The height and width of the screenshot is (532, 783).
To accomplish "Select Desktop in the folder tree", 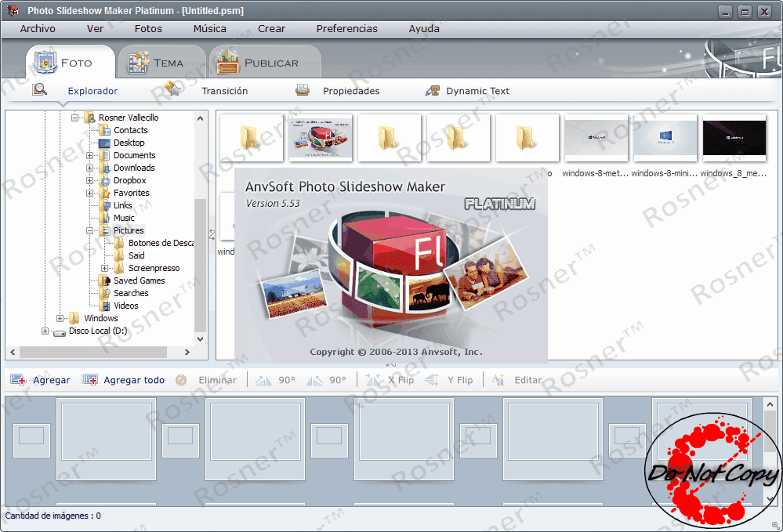I will pos(129,143).
